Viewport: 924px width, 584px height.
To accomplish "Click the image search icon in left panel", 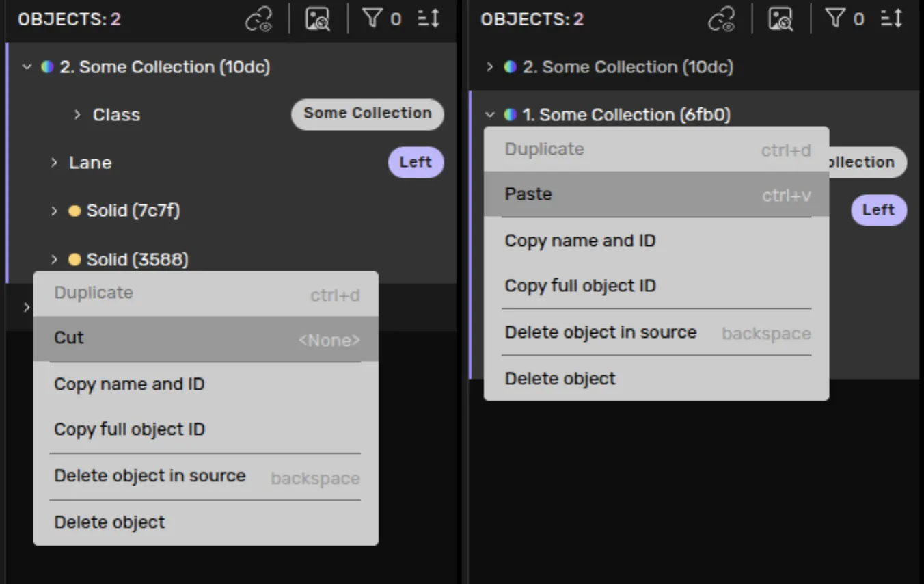I will pos(318,19).
